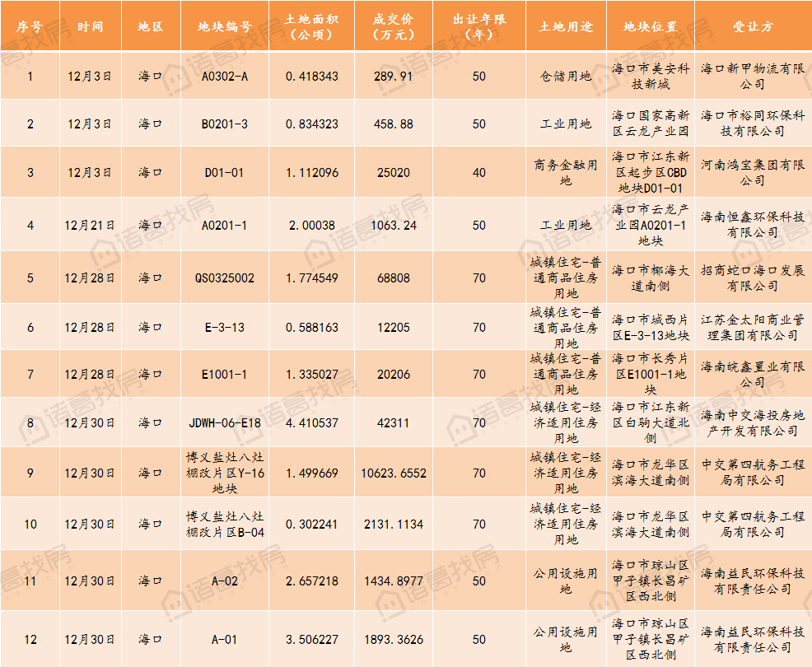Click location 海口市云龙产业园A0201-1地块
The height and width of the screenshot is (667, 812).
[651, 226]
